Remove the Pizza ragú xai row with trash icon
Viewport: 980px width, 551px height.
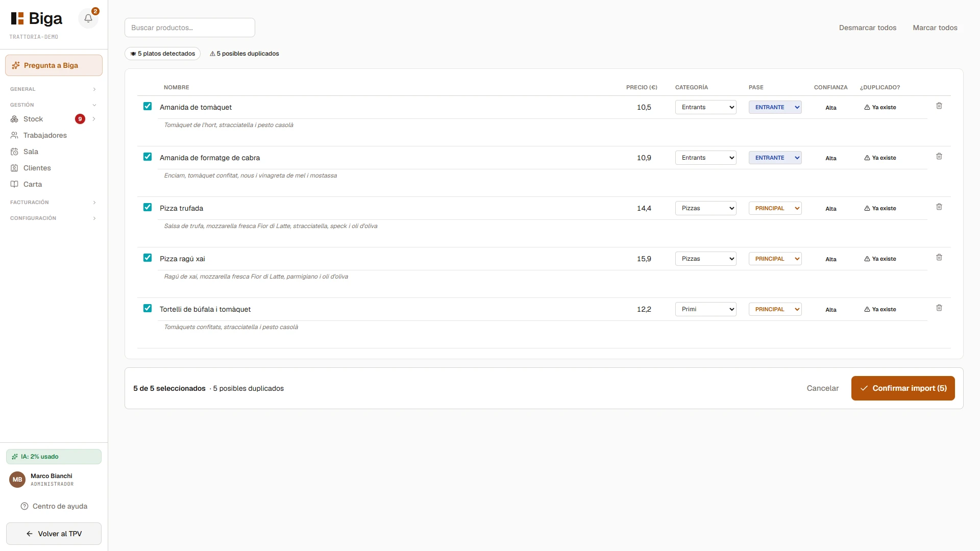(x=939, y=258)
